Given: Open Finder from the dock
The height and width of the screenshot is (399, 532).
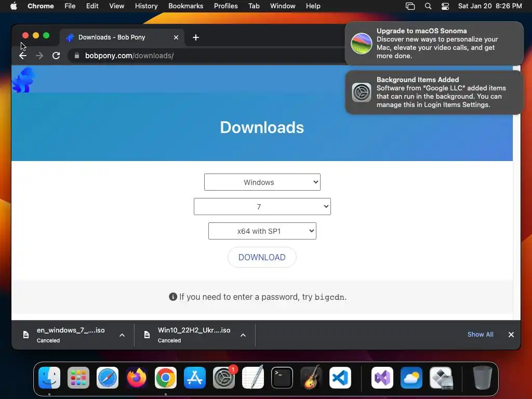Looking at the screenshot, I should click(x=49, y=378).
